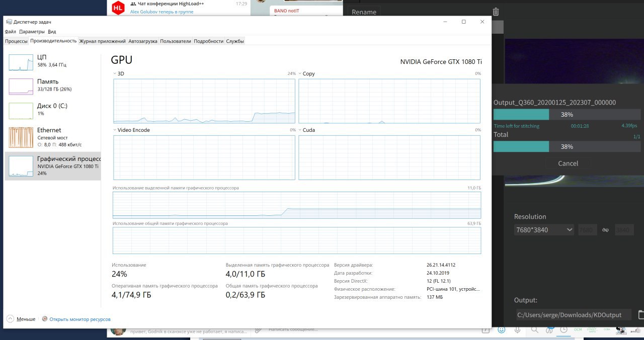This screenshot has width=644, height=340.
Task: Open the 3D engine graph dropdown
Action: (x=115, y=73)
